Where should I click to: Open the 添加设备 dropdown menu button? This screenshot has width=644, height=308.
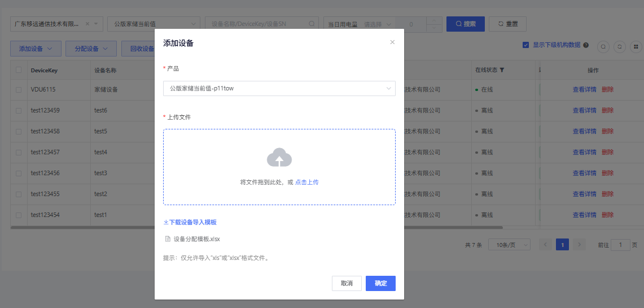tap(36, 49)
